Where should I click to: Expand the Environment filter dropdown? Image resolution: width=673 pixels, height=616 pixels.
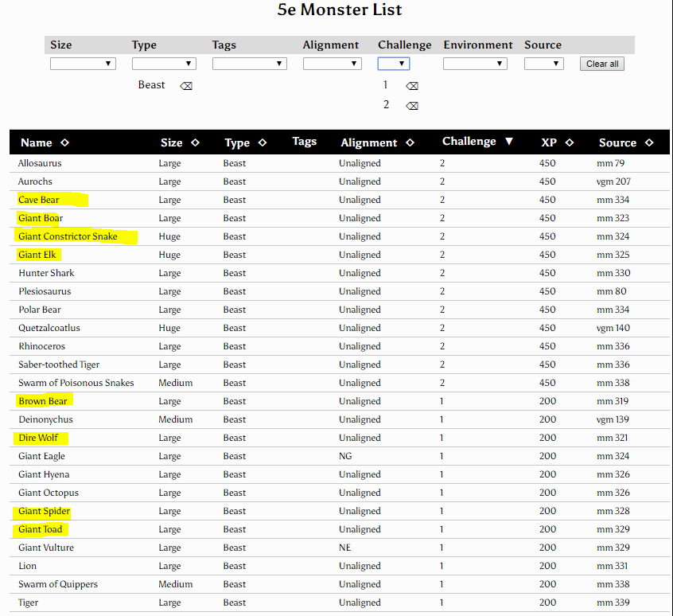tap(475, 64)
